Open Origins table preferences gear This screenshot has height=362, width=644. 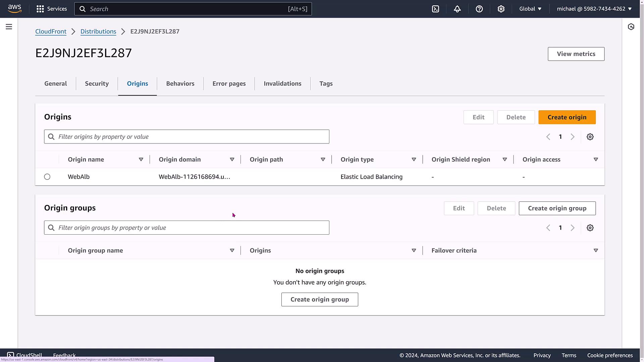pos(590,137)
